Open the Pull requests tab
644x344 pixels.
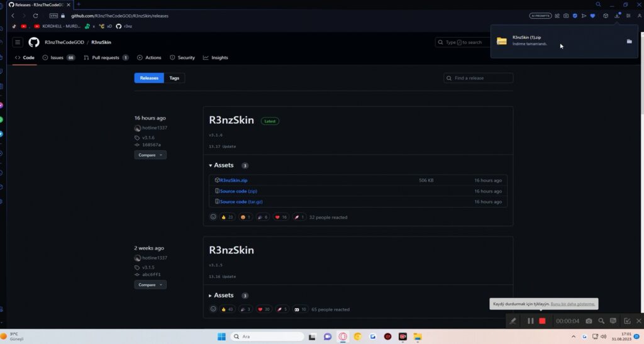(x=106, y=57)
